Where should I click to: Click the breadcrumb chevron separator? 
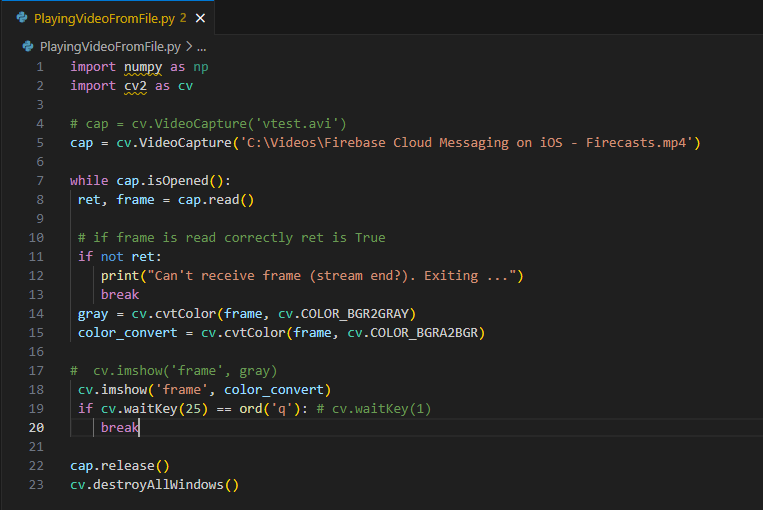click(x=189, y=46)
